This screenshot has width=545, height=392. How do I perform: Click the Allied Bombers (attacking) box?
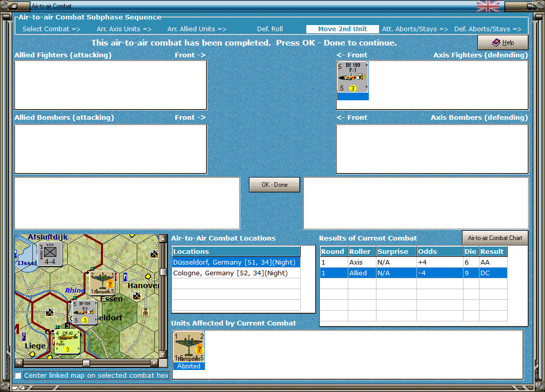[111, 149]
